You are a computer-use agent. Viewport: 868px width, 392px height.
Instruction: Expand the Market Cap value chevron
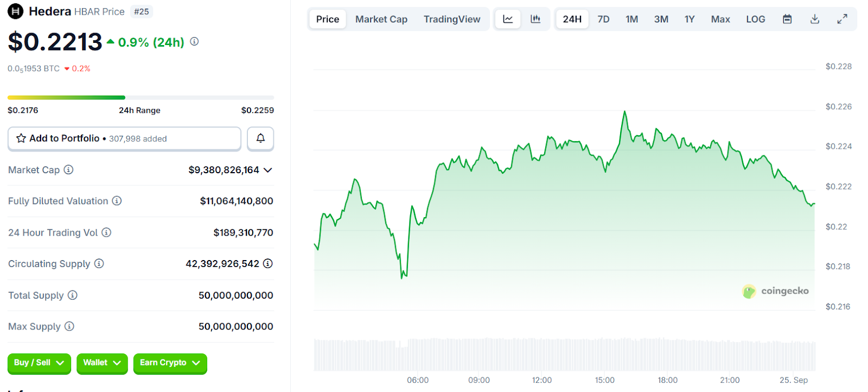click(267, 170)
